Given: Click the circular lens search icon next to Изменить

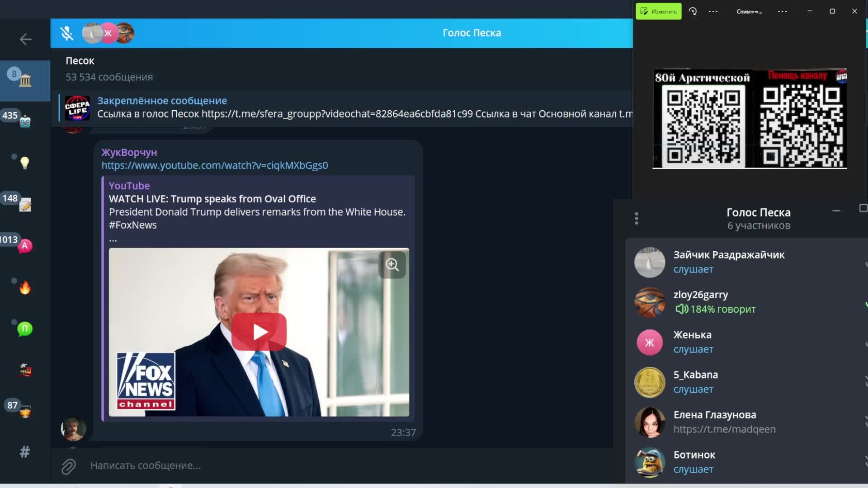Looking at the screenshot, I should click(693, 11).
